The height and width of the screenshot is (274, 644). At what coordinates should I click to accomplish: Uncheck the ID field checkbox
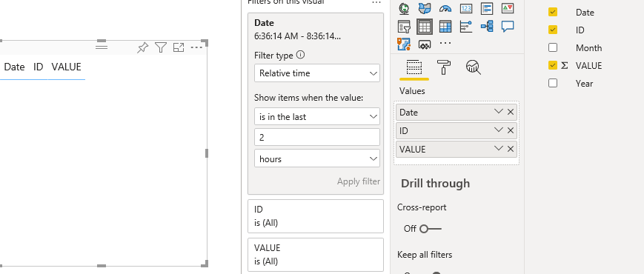[553, 30]
